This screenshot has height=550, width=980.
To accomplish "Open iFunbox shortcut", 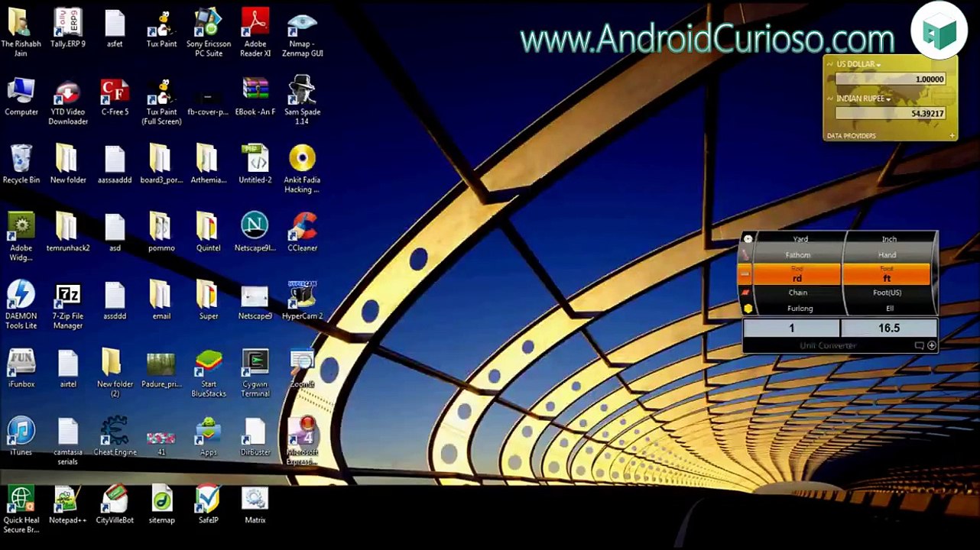I will (x=21, y=368).
